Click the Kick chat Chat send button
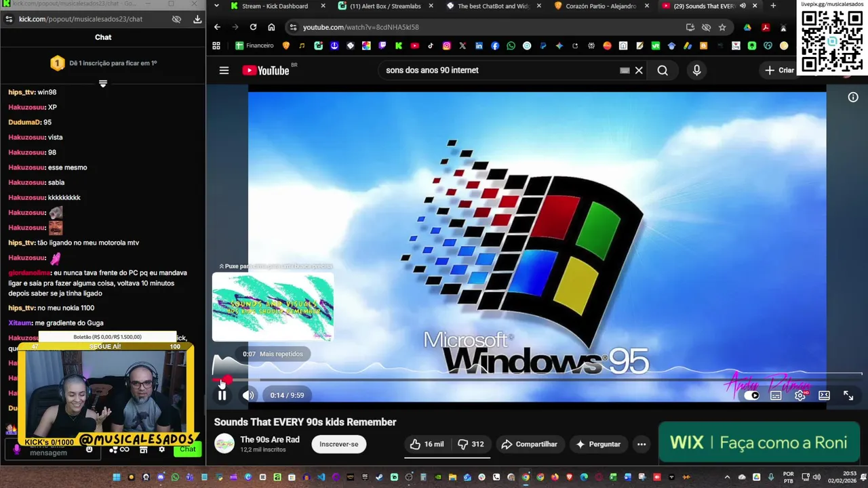868x488 pixels. [188, 449]
